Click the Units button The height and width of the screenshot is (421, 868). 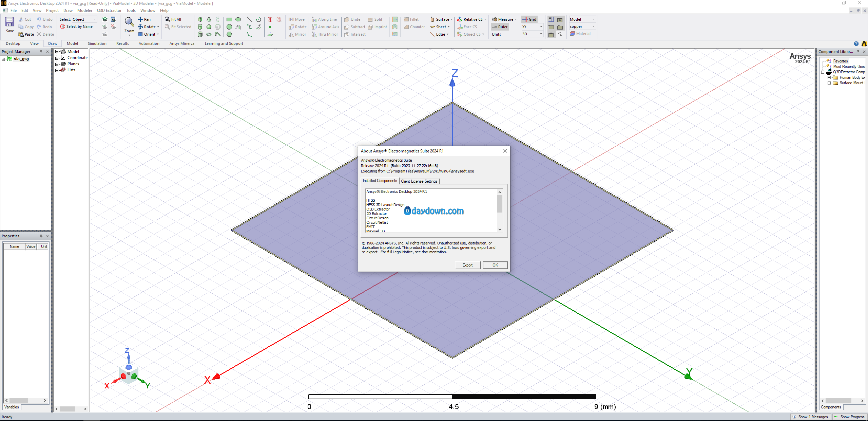click(x=496, y=34)
